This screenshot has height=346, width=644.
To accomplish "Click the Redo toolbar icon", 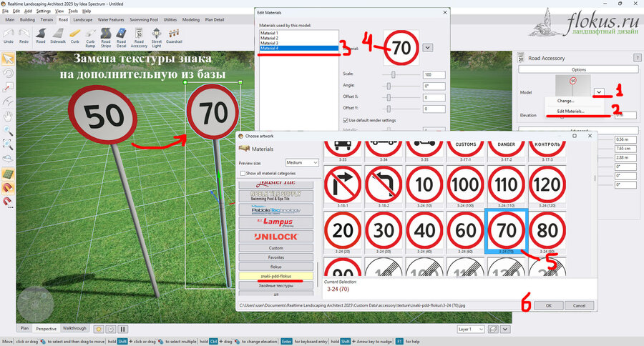I will click(x=24, y=36).
